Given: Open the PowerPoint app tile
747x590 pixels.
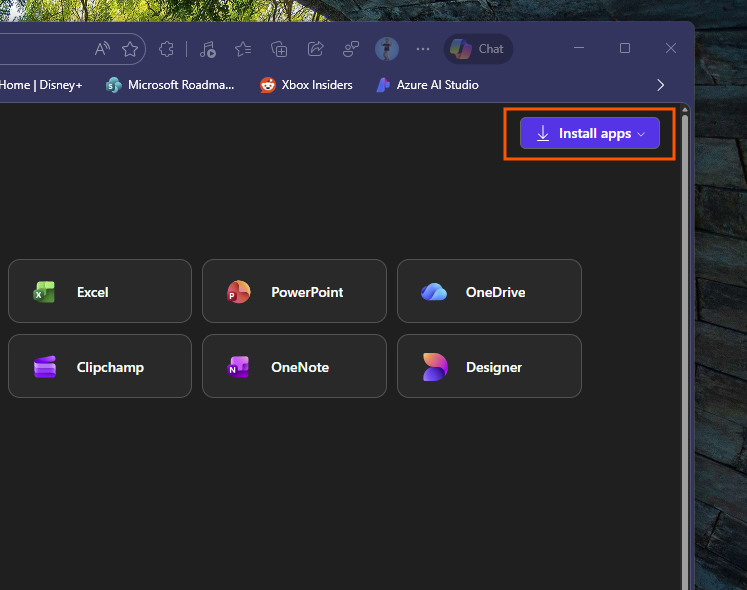Looking at the screenshot, I should [x=294, y=291].
